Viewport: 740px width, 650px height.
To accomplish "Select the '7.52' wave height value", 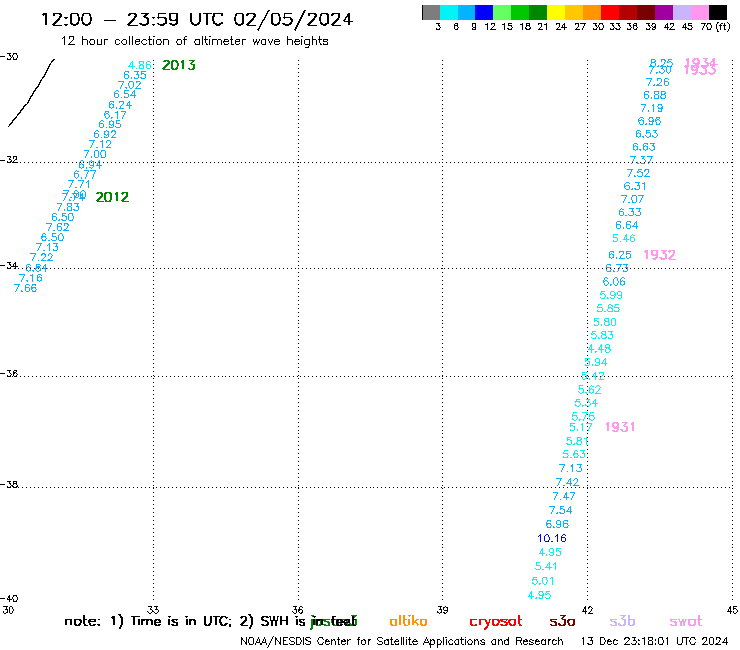I will [638, 173].
